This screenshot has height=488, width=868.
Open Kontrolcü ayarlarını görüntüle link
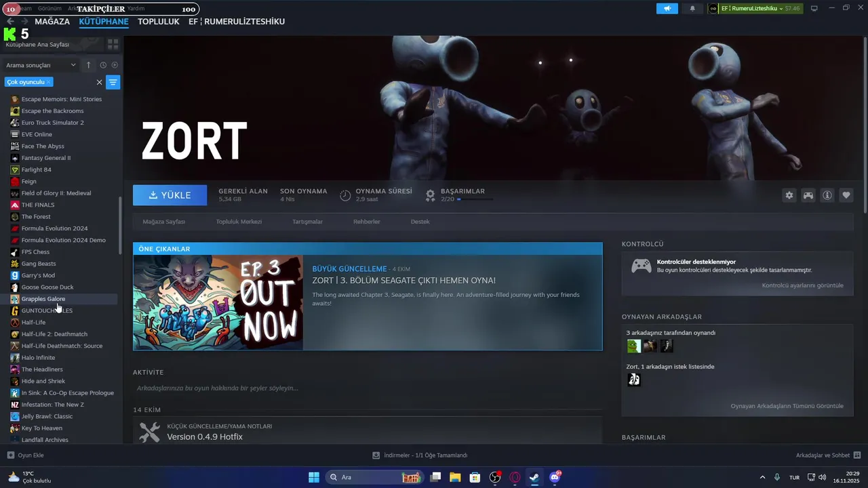pyautogui.click(x=803, y=285)
